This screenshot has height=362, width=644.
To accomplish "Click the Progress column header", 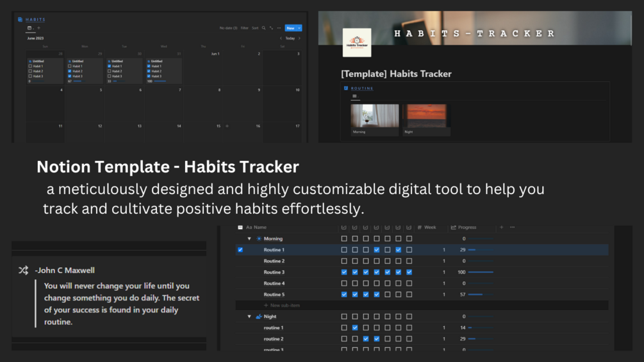I will (x=464, y=227).
